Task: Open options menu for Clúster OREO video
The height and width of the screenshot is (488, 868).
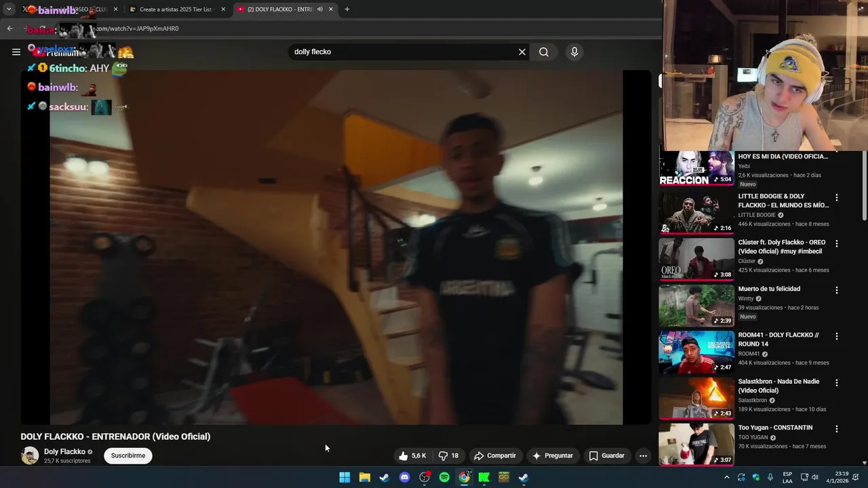Action: click(836, 244)
